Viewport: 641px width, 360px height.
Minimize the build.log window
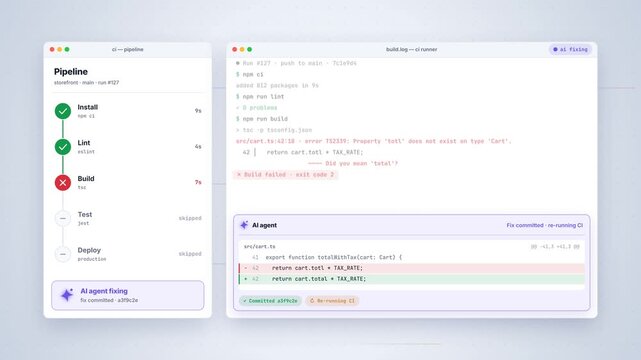pos(242,49)
